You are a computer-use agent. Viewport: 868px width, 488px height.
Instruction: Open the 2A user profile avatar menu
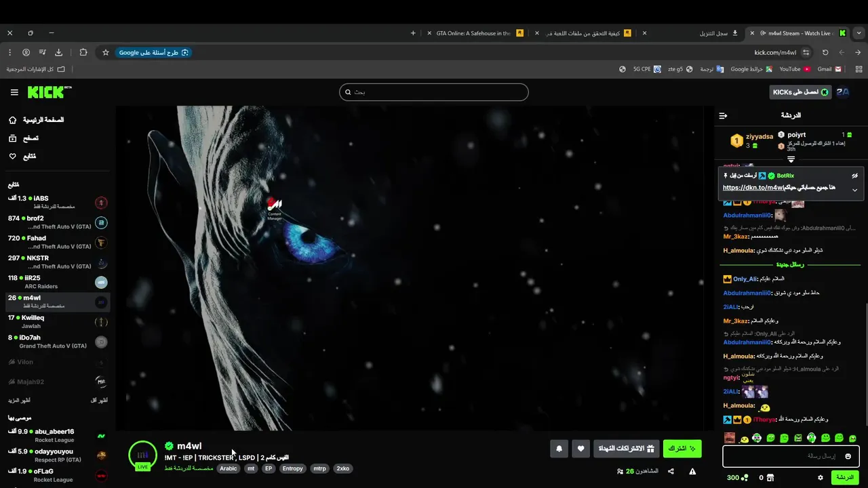tap(843, 92)
